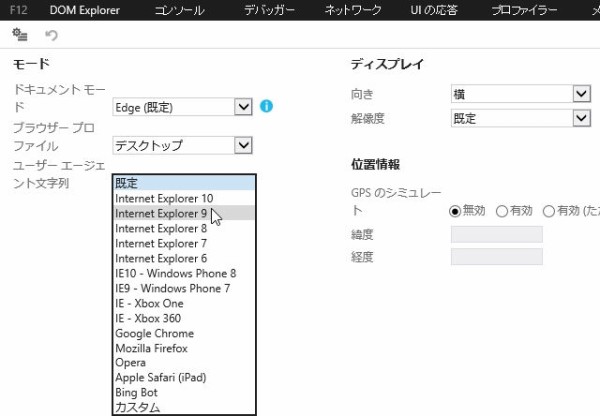The image size is (600, 416).
Task: Click the 経度 longitude input field
Action: [497, 256]
